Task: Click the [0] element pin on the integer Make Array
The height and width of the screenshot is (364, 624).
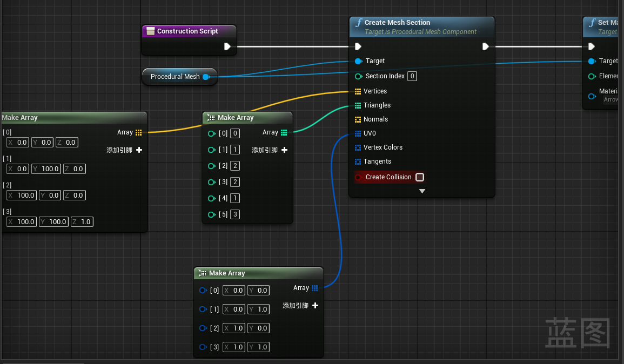Action: click(211, 133)
